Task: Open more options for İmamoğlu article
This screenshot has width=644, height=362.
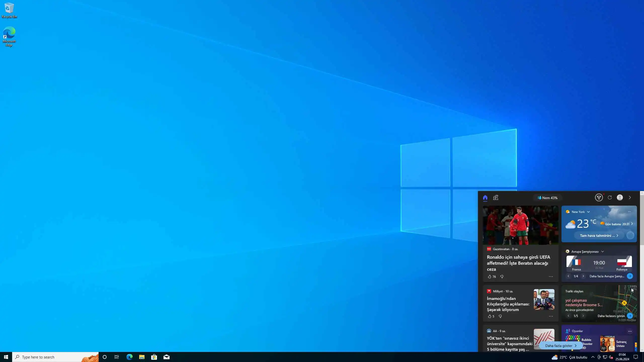Action: pyautogui.click(x=551, y=316)
